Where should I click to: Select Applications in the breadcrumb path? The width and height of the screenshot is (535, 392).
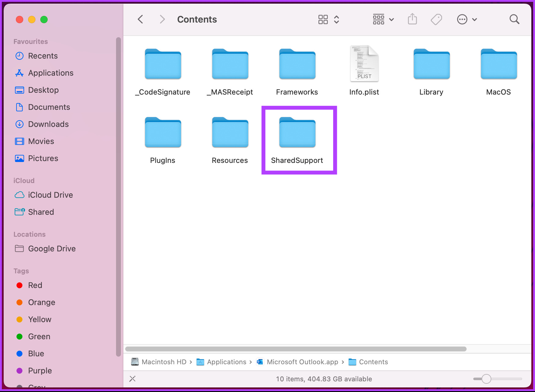click(227, 362)
